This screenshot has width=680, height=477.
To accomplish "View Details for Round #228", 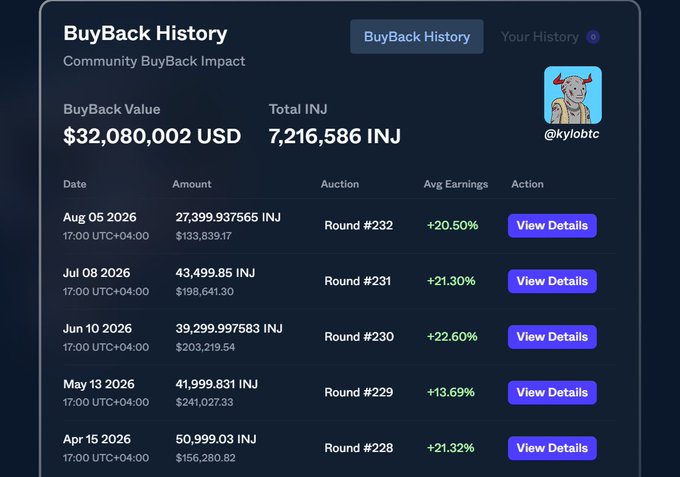I will coord(552,448).
